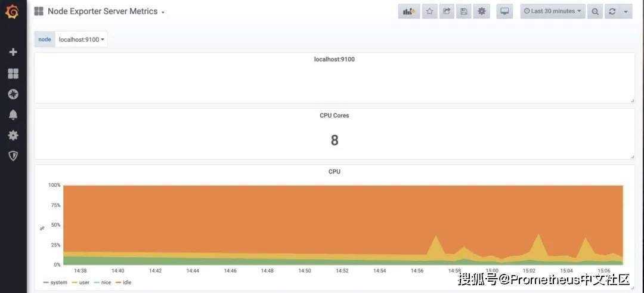Open the Last 30 minutes time picker
Screen dimensions: 644x293
[553, 11]
